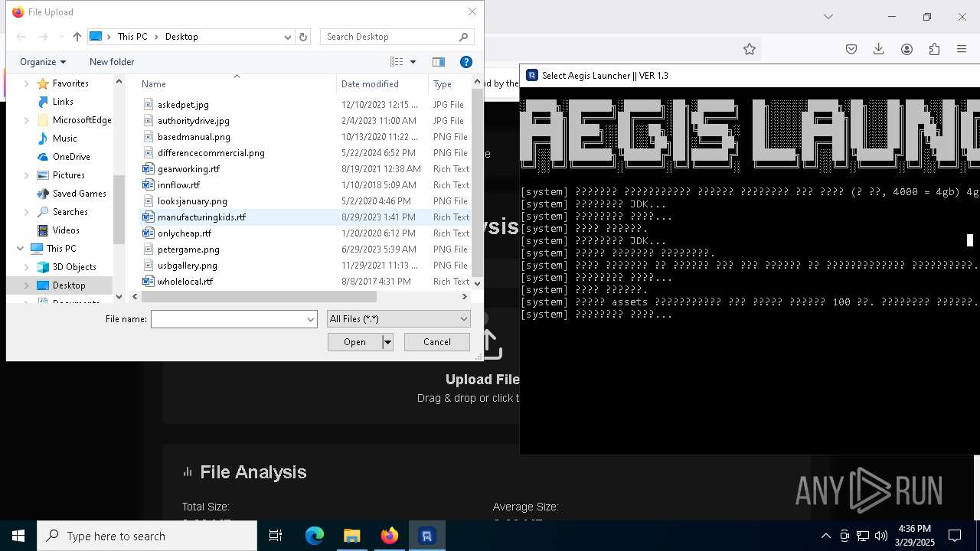Screen dimensions: 980x551
Task: Select Music in the navigation tree
Action: [64, 139]
